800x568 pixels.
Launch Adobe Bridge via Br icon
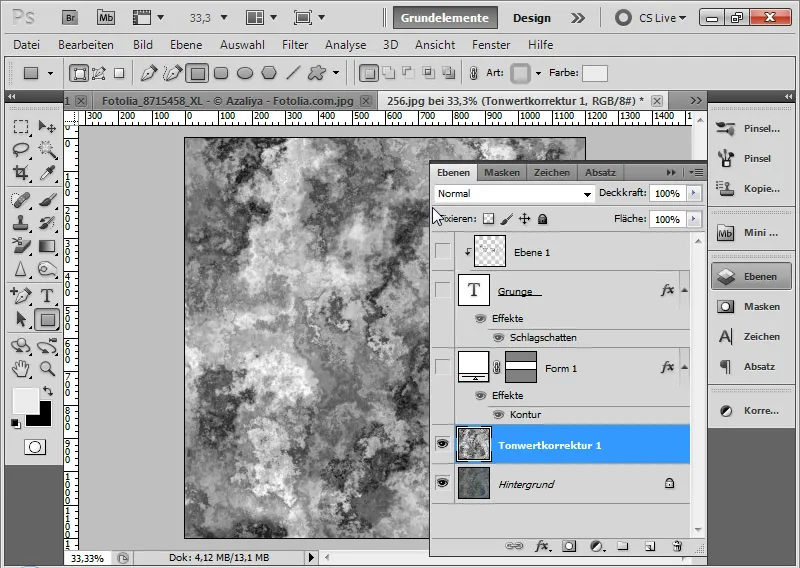(70, 18)
